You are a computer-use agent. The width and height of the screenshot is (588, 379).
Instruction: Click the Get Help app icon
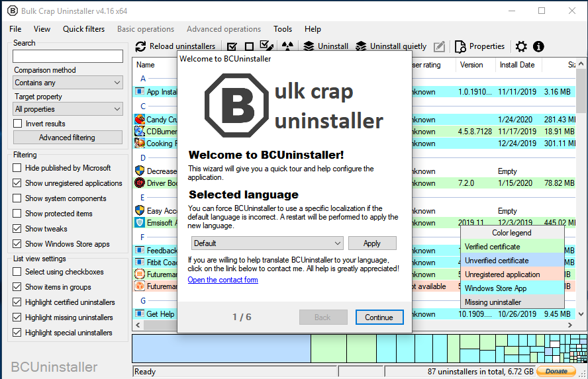[140, 314]
